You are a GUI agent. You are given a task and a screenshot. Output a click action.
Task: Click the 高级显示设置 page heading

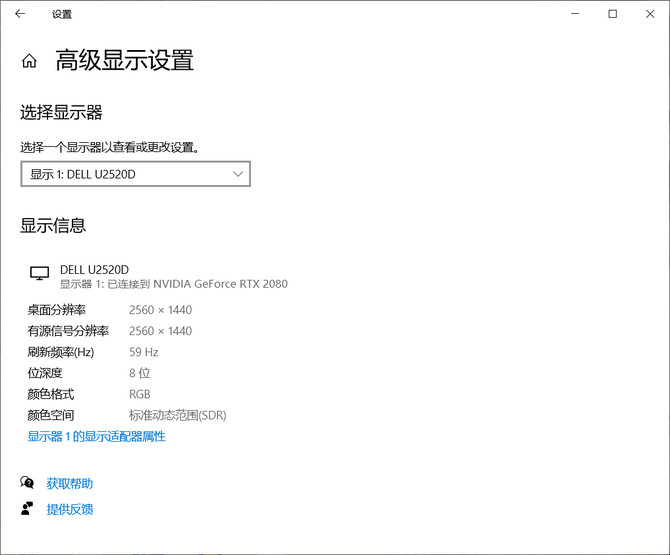pyautogui.click(x=124, y=61)
